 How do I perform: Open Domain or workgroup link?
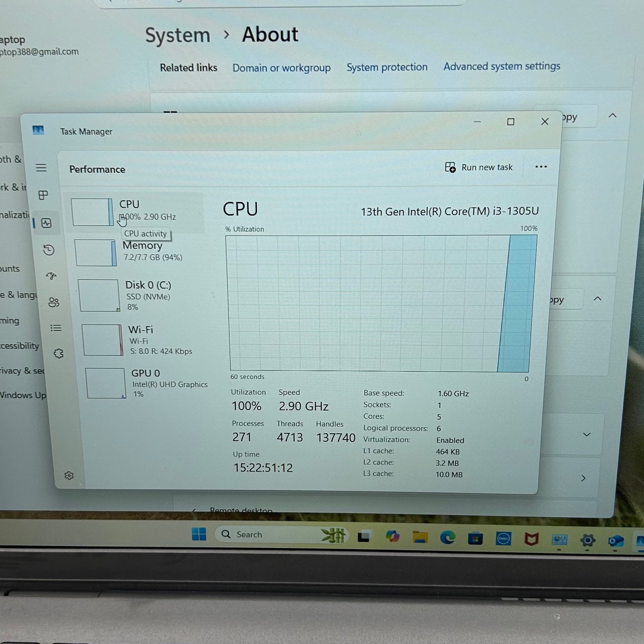coord(281,68)
